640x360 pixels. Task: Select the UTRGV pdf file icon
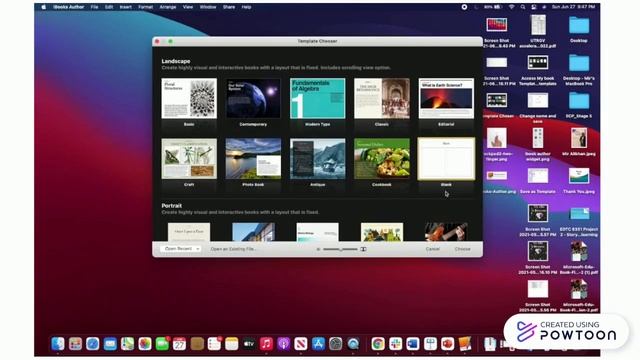click(x=538, y=26)
